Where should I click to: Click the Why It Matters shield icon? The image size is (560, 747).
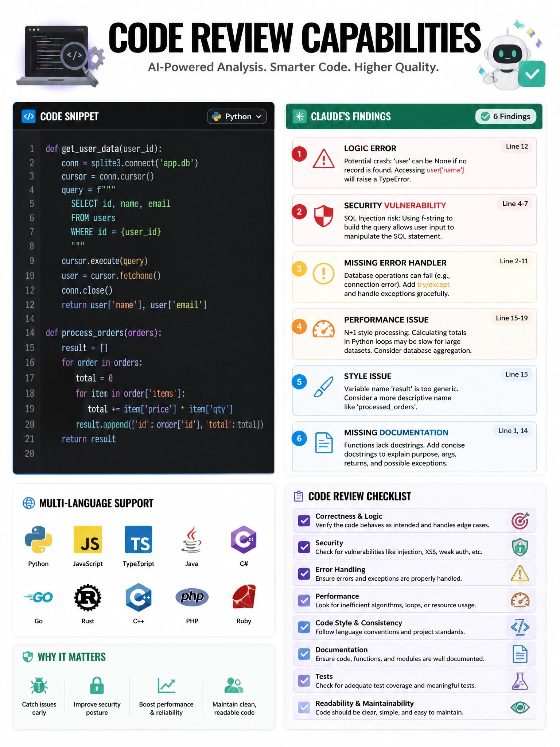[x=28, y=657]
